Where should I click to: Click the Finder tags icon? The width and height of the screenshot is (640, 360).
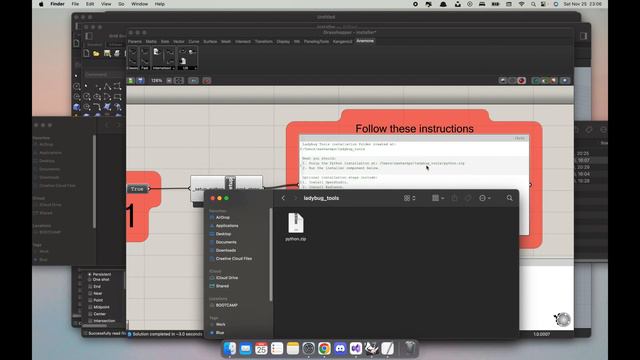pyautogui.click(x=468, y=198)
